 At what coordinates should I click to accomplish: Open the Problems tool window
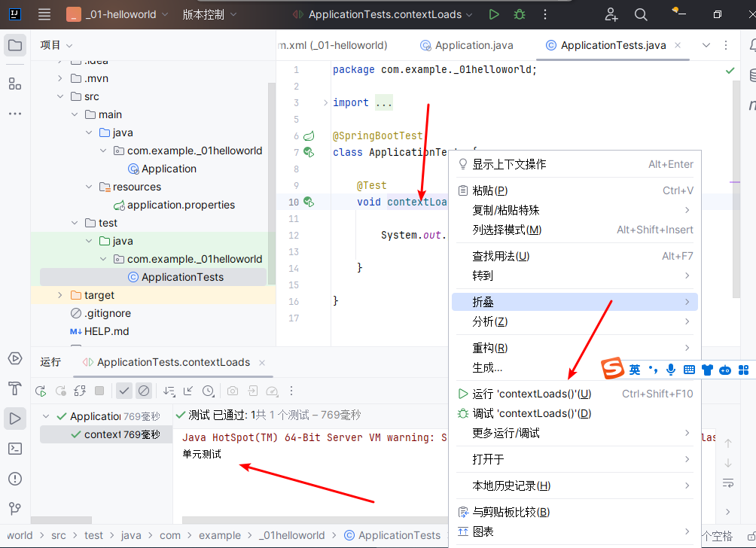[15, 479]
